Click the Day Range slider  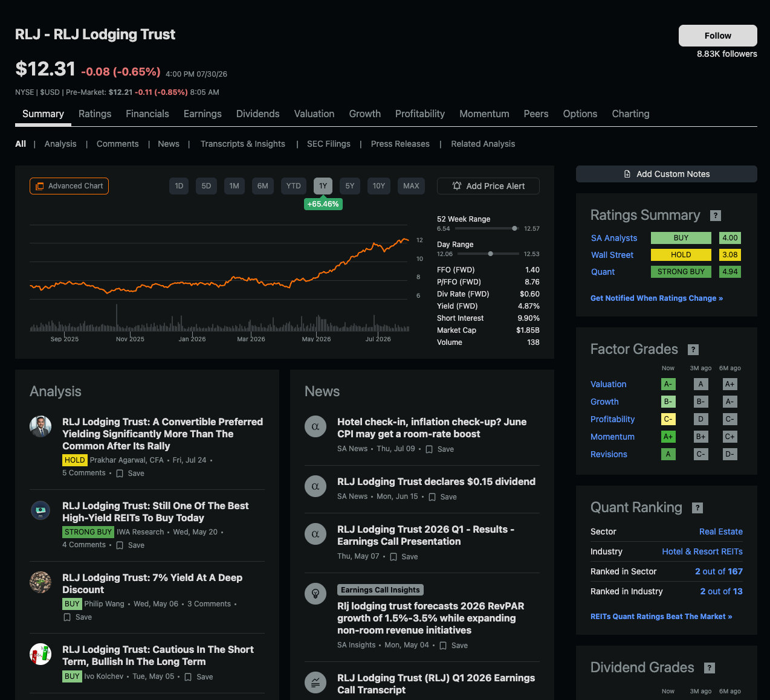(x=487, y=254)
